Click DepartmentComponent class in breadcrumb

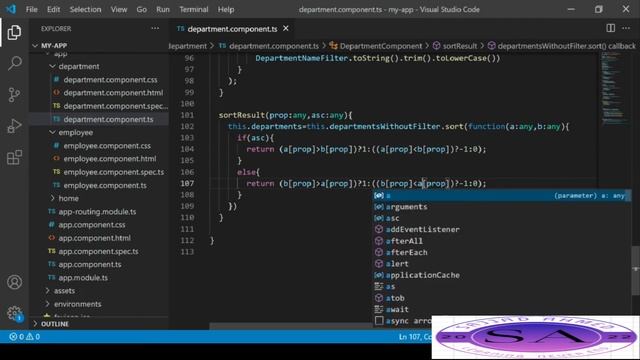click(x=380, y=46)
